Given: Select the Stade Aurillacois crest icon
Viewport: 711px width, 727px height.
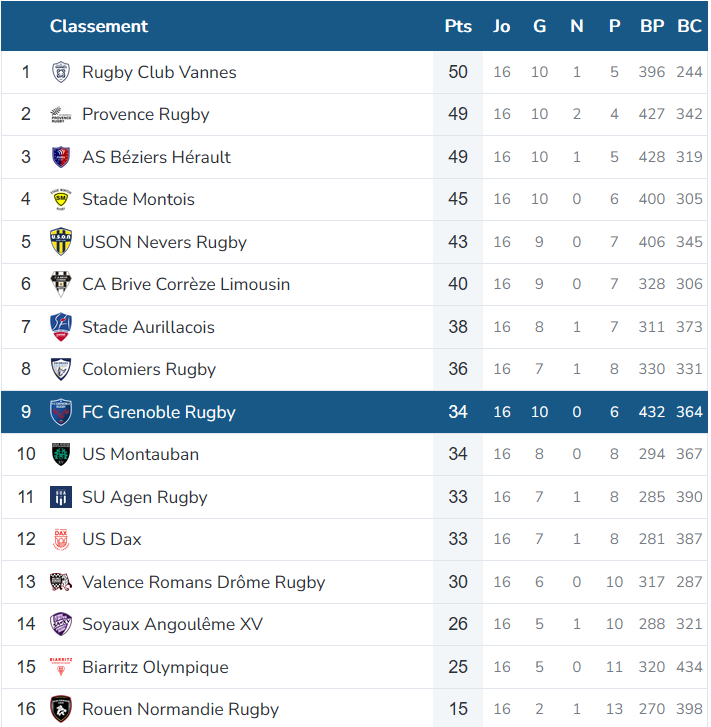Looking at the screenshot, I should coord(61,327).
